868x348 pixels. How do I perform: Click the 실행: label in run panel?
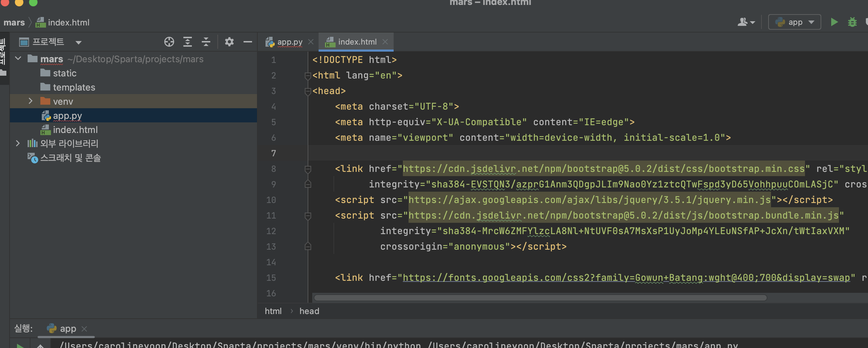(x=23, y=329)
